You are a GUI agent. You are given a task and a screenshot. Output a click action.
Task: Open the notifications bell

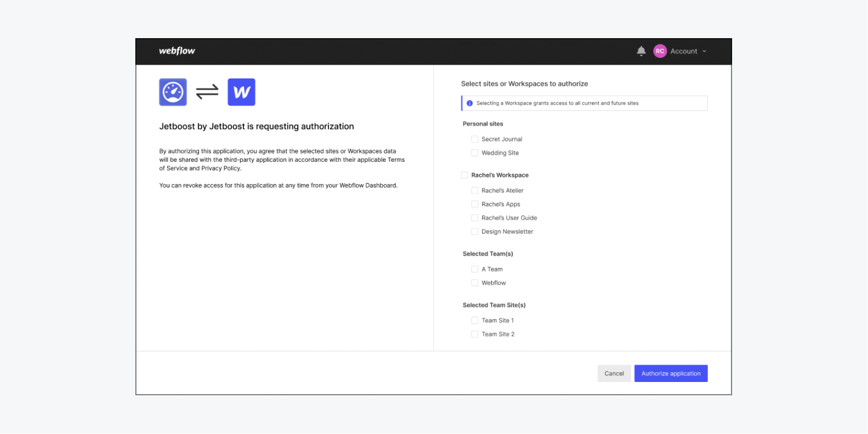click(x=641, y=51)
